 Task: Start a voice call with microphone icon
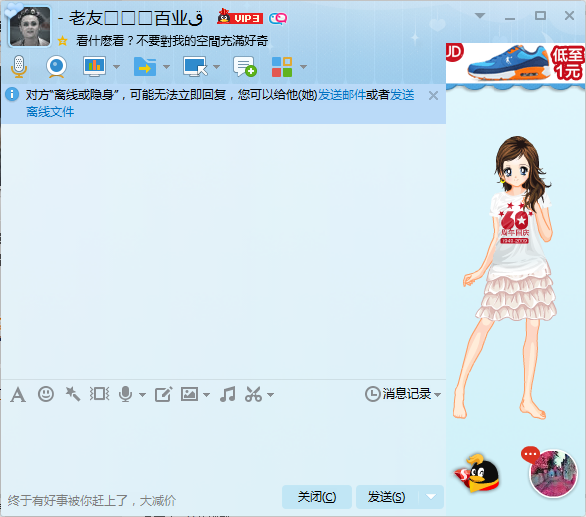19,67
